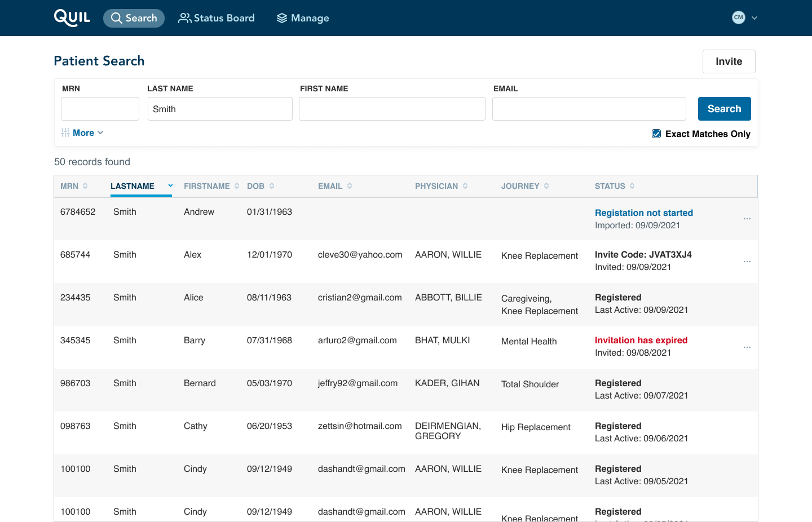Viewport: 812px width, 522px height.
Task: Click the First Name input field
Action: pyautogui.click(x=392, y=109)
